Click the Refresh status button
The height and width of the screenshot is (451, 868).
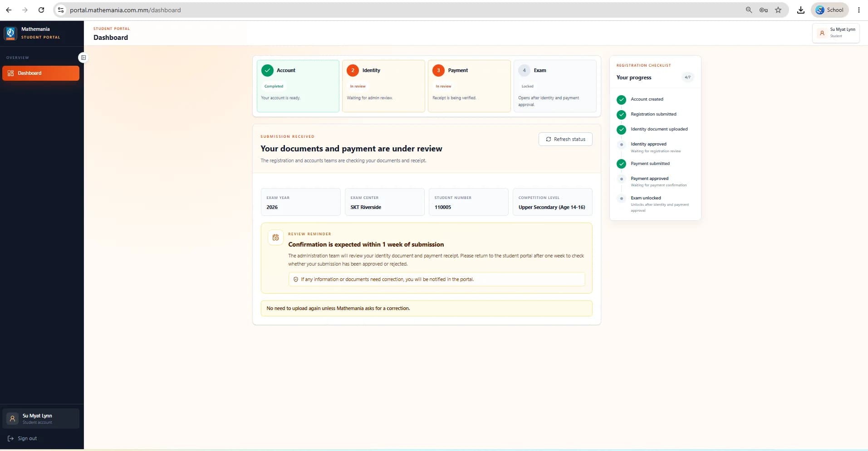(x=565, y=139)
